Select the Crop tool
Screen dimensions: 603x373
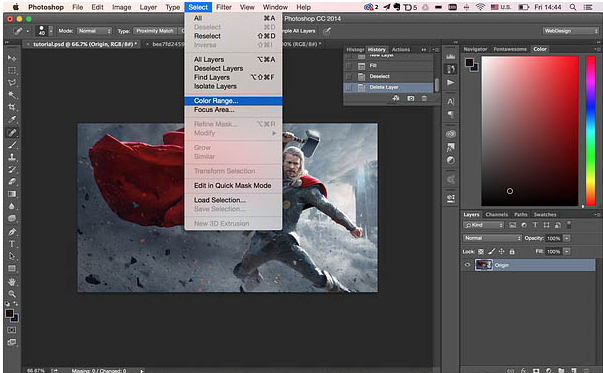pyautogui.click(x=12, y=107)
